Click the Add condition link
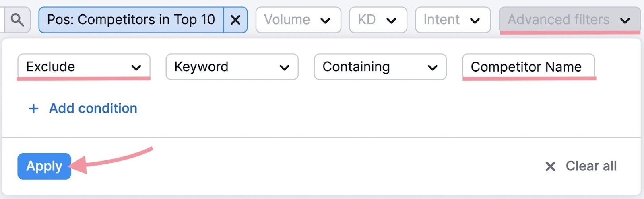Viewport: 644px width, 199px height. tap(93, 109)
